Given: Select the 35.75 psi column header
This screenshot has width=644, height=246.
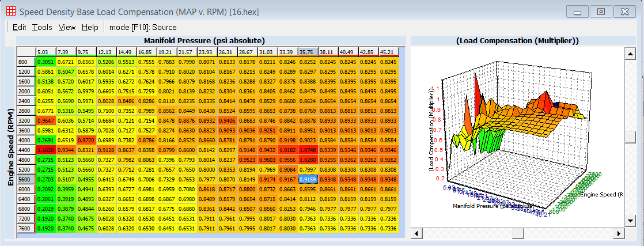Looking at the screenshot, I should pos(306,52).
